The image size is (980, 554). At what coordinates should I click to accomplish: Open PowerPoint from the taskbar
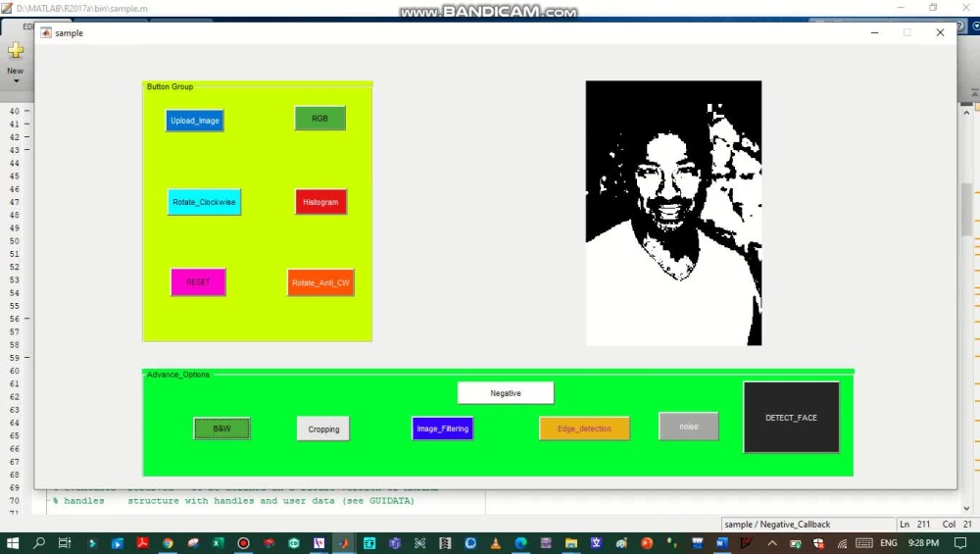click(647, 543)
